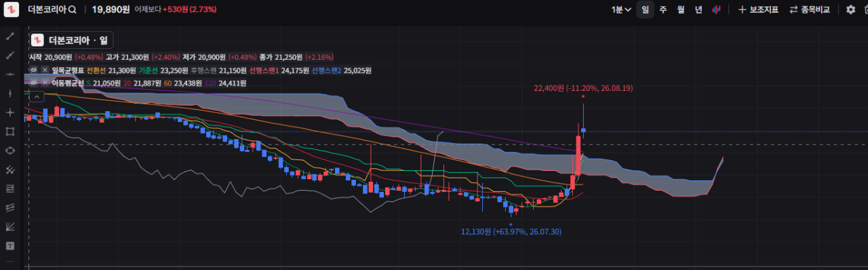Click the 5-day average 21,050원 value
Viewport: 868px width, 270px height.
coord(104,83)
